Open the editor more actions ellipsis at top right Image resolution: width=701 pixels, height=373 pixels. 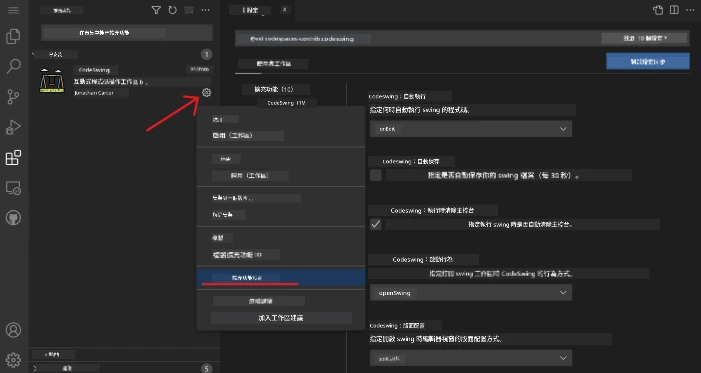[x=690, y=10]
